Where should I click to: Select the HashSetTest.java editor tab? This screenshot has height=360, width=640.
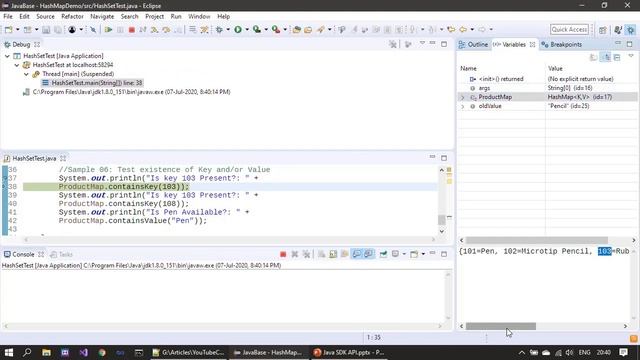34,158
